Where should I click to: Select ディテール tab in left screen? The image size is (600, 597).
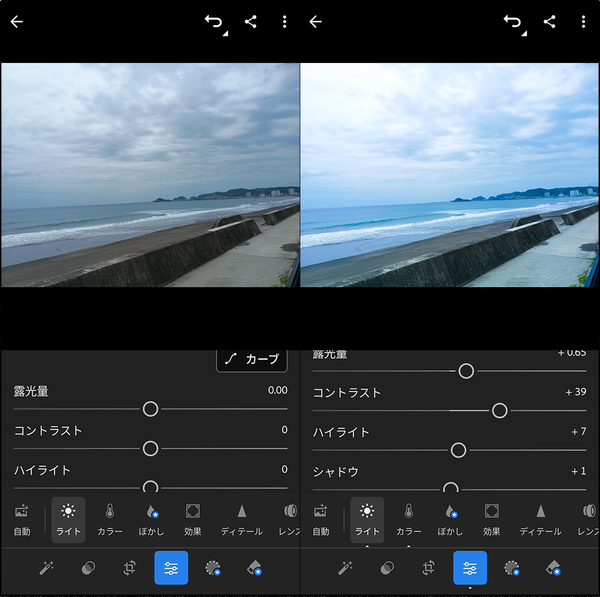[x=241, y=520]
